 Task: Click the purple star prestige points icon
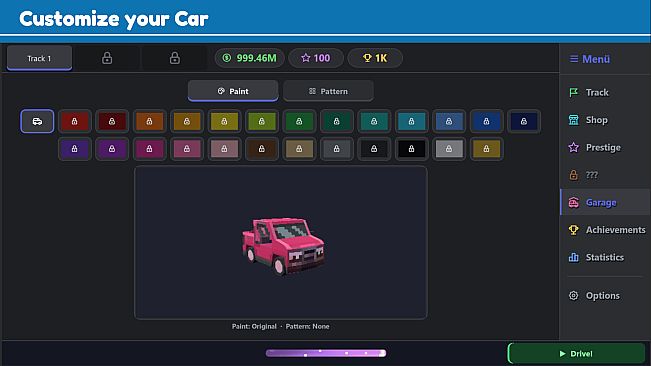click(306, 58)
